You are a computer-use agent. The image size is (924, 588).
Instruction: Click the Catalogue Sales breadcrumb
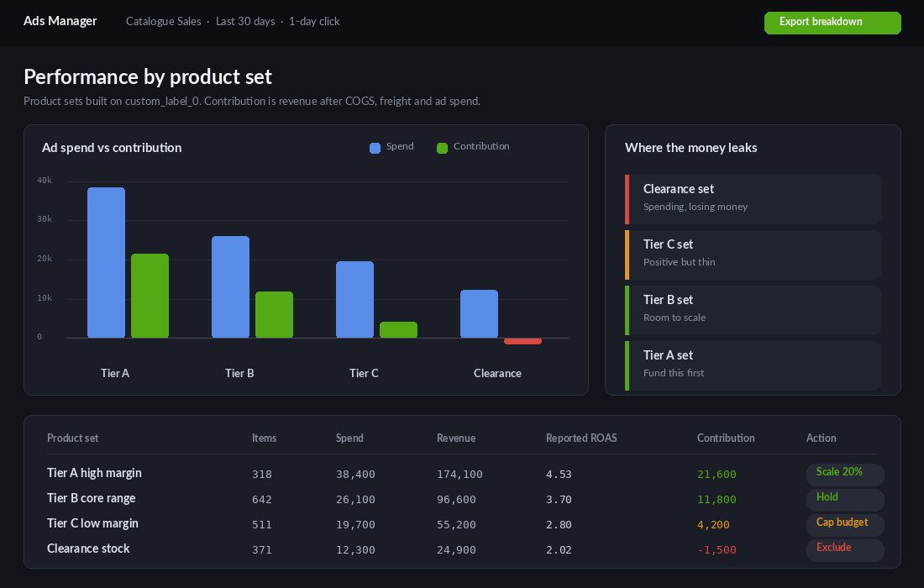click(163, 21)
